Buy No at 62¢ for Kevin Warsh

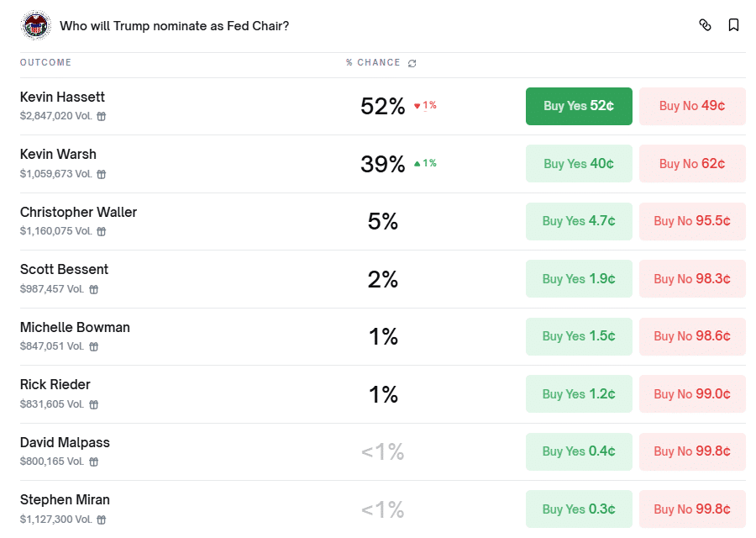pos(692,164)
